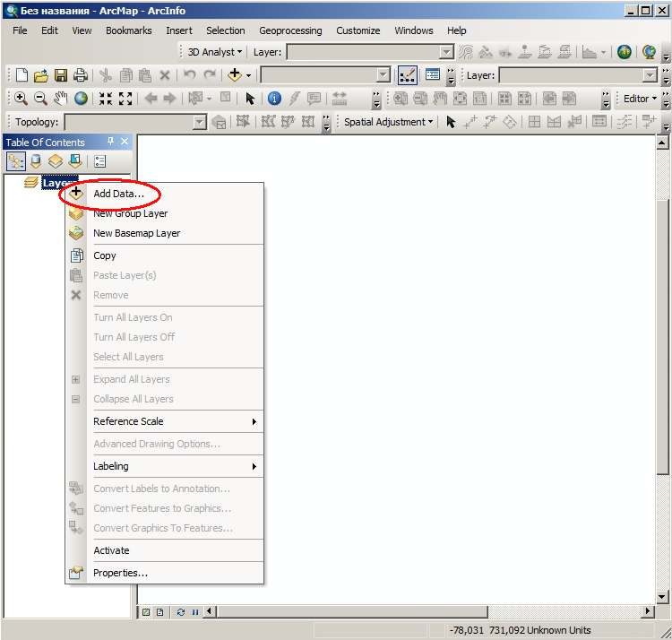Click the Print icon in the toolbar
Screen dimensions: 672x640
tap(81, 75)
